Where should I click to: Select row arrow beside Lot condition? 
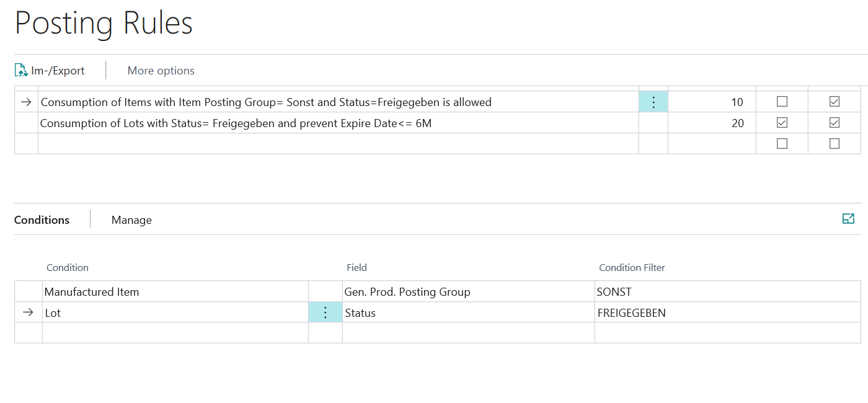tap(28, 312)
